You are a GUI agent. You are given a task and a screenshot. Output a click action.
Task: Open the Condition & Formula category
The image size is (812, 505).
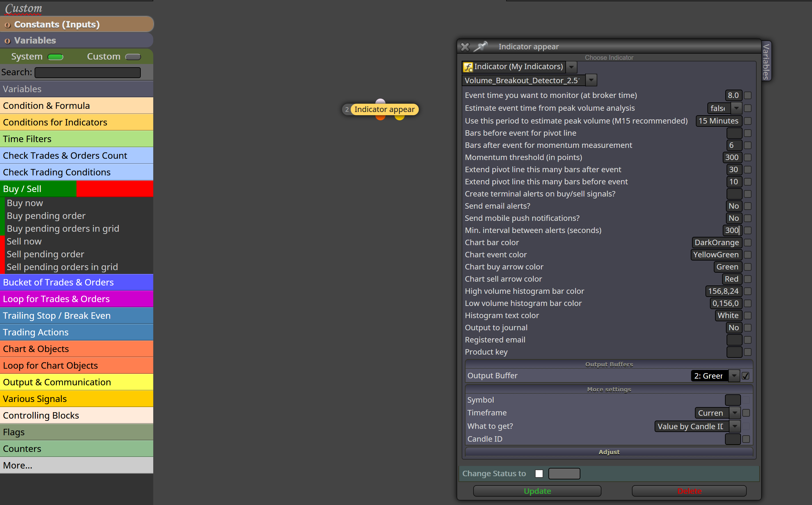[76, 106]
